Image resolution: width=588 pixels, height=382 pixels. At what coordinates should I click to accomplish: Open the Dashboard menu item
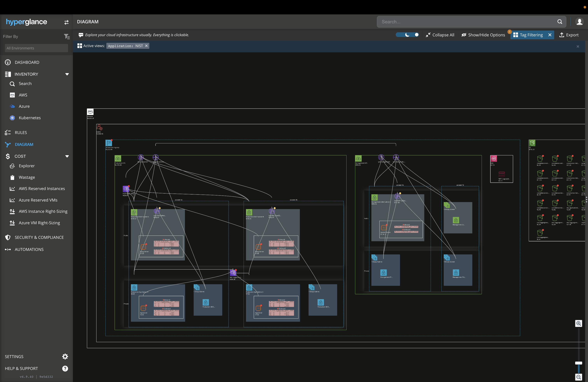tap(27, 62)
